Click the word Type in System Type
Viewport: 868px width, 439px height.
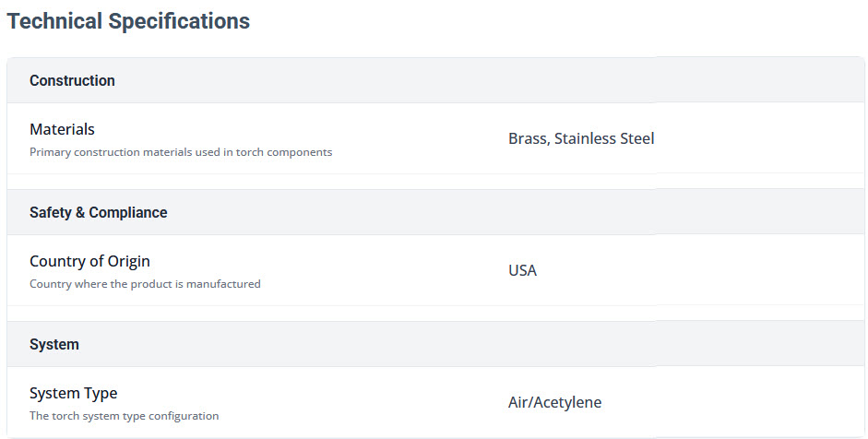[101, 394]
